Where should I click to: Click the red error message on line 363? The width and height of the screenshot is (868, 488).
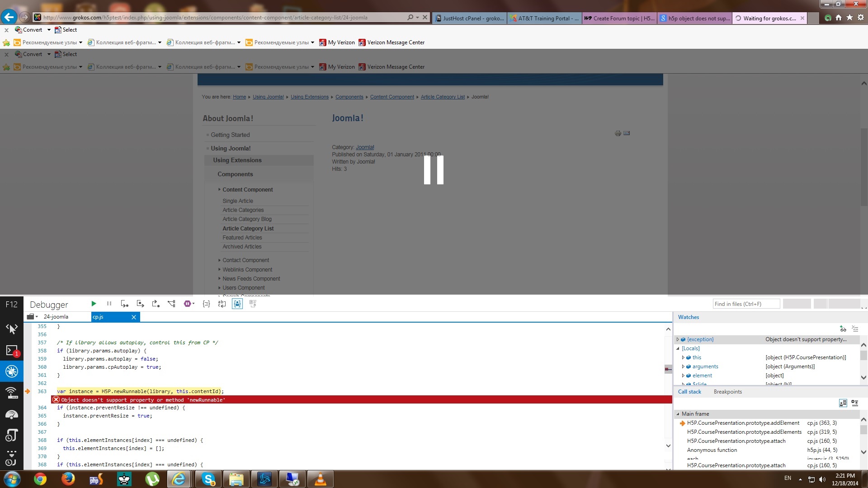[362, 400]
